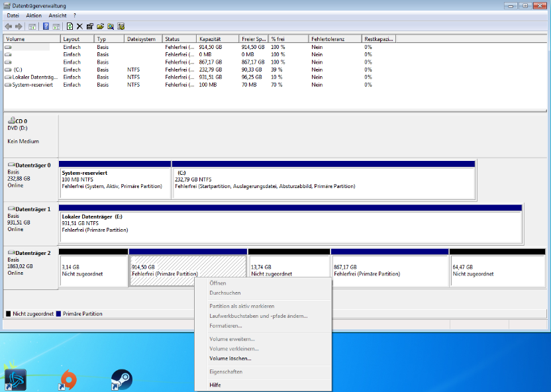Click the grayed Formatieren... menu entry
The image size is (551, 392).
pyautogui.click(x=263, y=326)
